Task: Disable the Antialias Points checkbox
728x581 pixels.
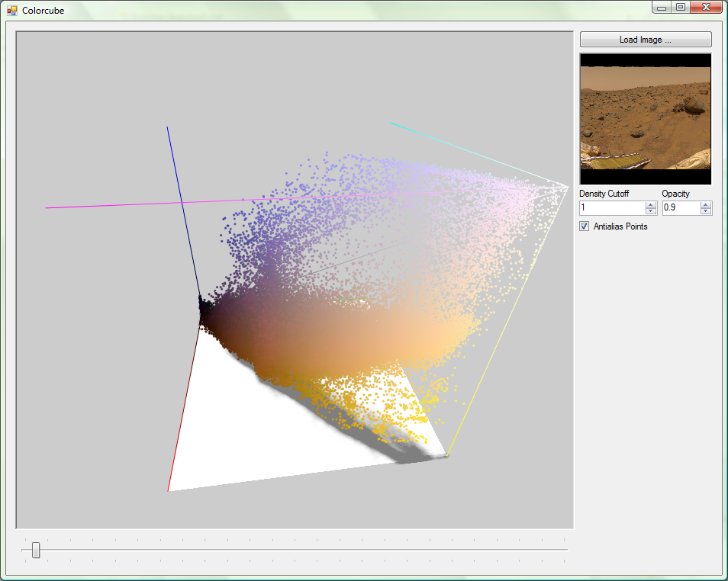Action: pos(584,226)
